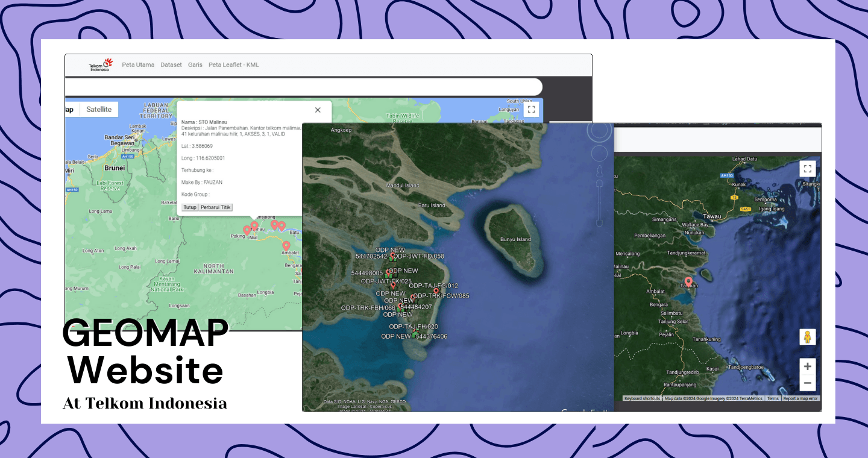Click the red marker above Ambalat label

click(286, 246)
